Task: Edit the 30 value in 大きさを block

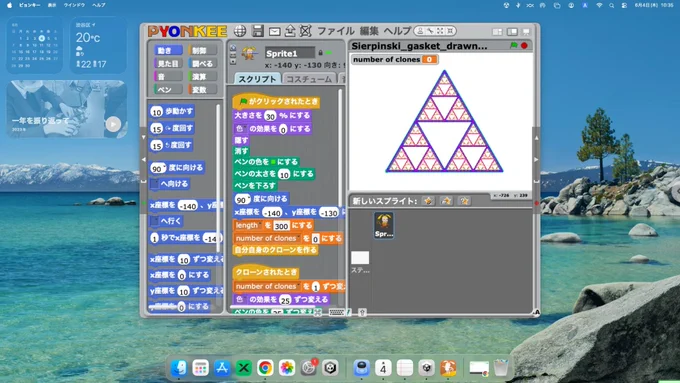Action: coord(270,116)
